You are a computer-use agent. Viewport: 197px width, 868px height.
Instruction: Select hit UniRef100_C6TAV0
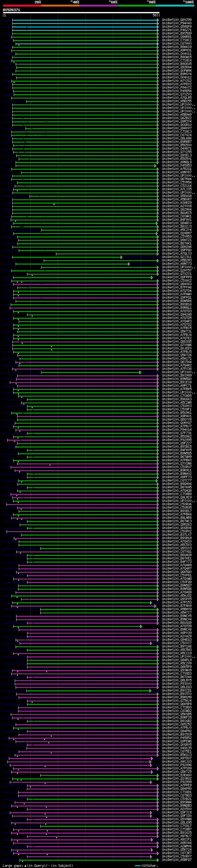pos(177,43)
